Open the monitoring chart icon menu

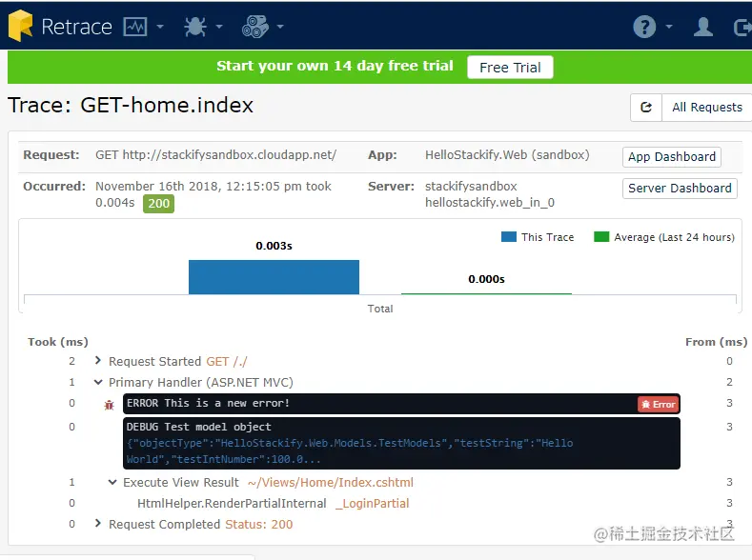(135, 27)
